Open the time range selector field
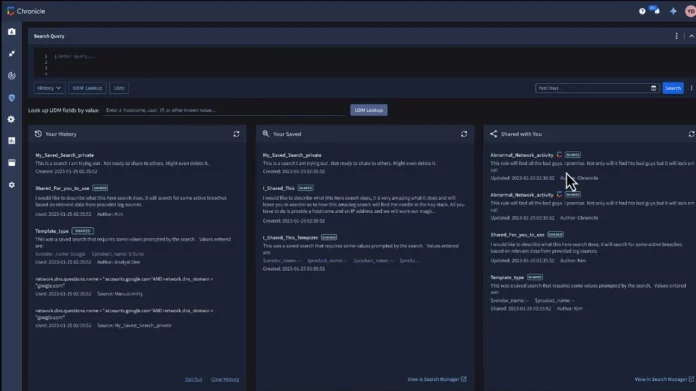The width and height of the screenshot is (696, 391). (x=597, y=88)
